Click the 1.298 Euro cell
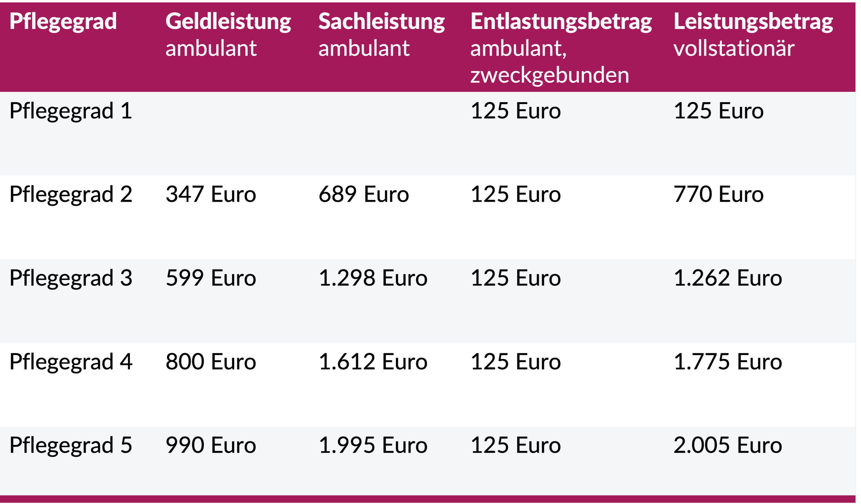This screenshot has height=504, width=861. [373, 278]
